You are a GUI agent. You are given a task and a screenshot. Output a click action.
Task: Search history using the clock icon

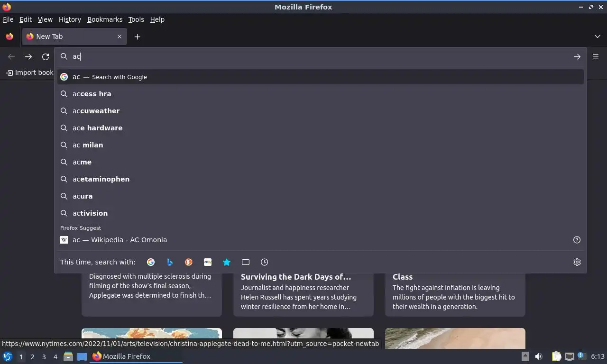click(x=265, y=262)
